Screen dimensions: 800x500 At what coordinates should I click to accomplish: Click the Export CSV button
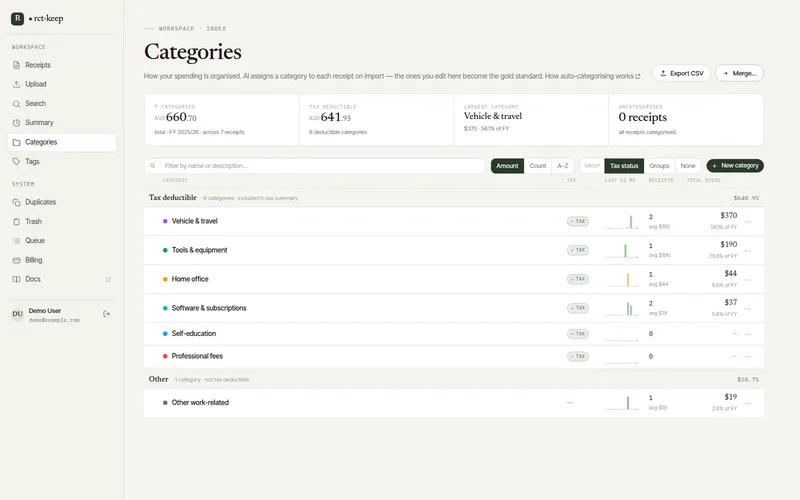point(682,73)
